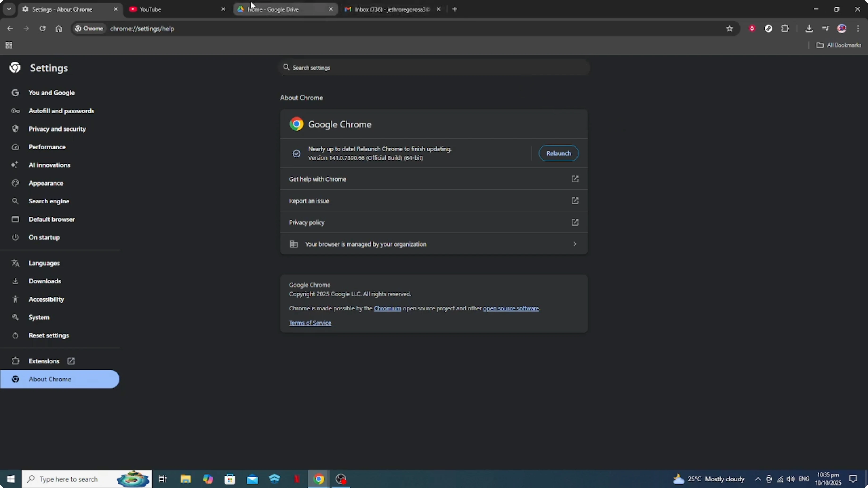This screenshot has width=868, height=488.
Task: Open All Bookmarks folder
Action: click(x=839, y=45)
